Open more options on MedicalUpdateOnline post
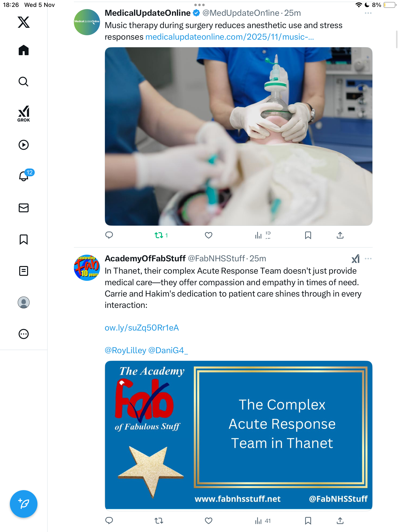 (368, 13)
